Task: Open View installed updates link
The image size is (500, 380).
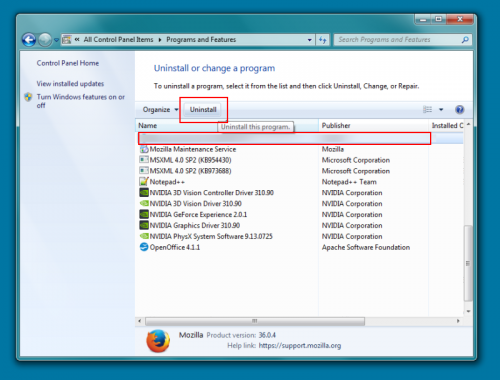Action: pos(70,84)
